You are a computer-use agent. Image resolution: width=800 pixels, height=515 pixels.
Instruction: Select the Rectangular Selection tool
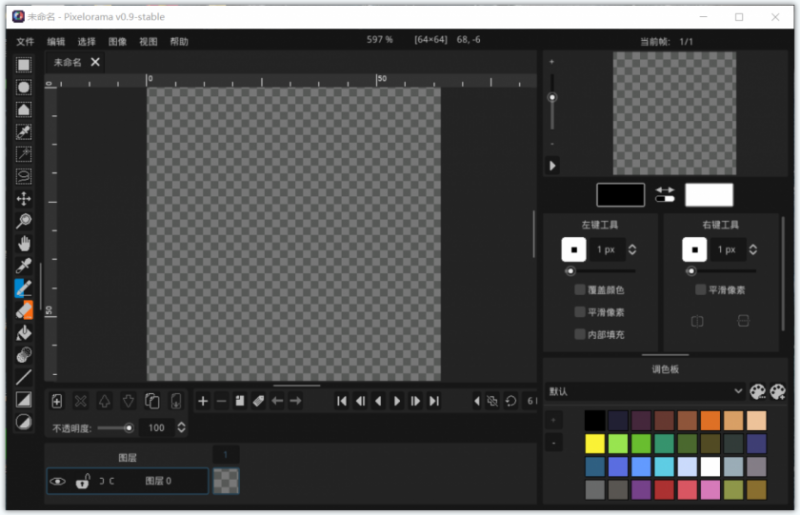(x=23, y=65)
